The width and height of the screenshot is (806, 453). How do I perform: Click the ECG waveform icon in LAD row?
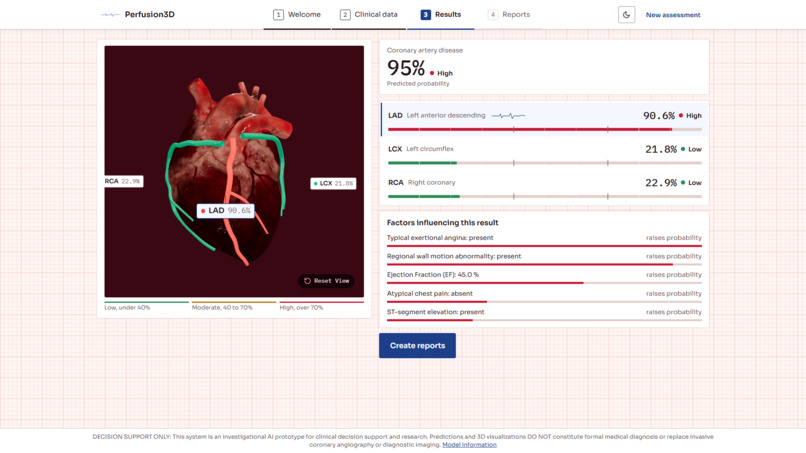click(x=508, y=116)
